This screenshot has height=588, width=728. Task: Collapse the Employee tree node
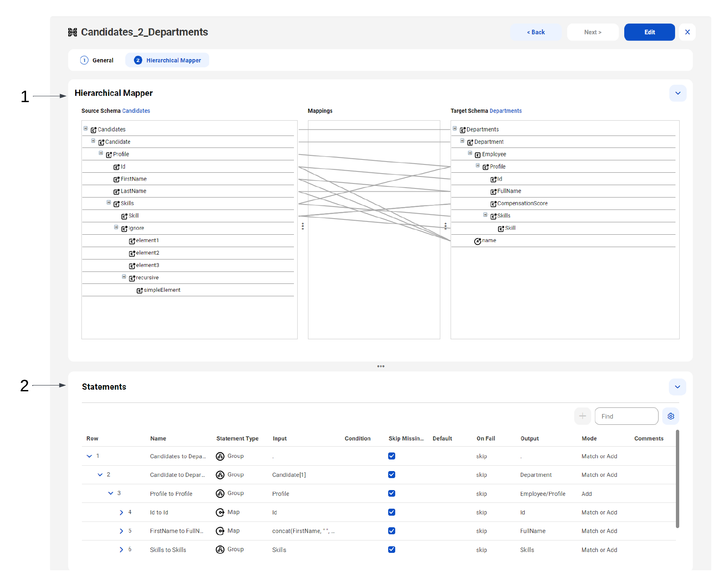coord(470,153)
